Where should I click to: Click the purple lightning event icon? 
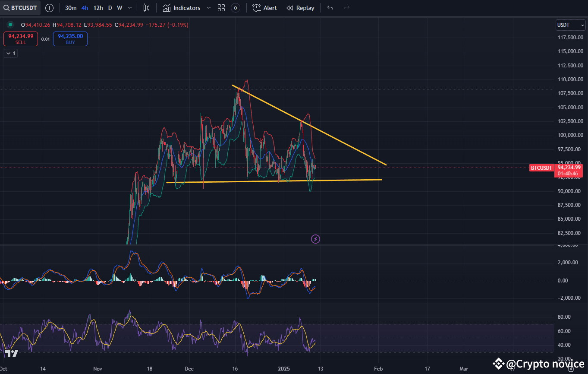[316, 239]
